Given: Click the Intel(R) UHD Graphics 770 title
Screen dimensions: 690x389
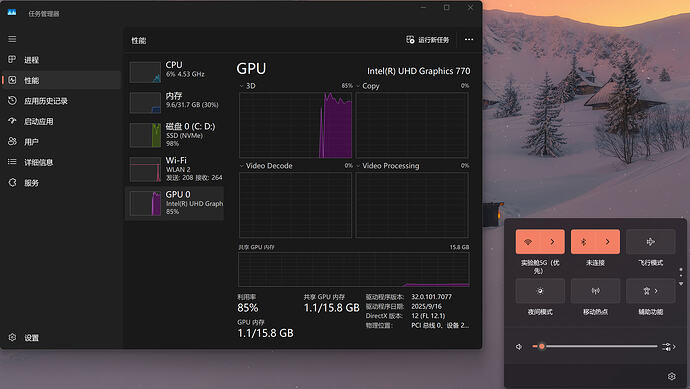Looking at the screenshot, I should coord(418,71).
